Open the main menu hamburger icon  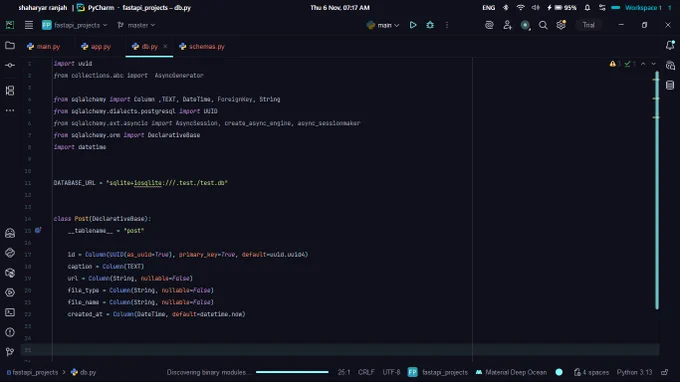tap(29, 25)
